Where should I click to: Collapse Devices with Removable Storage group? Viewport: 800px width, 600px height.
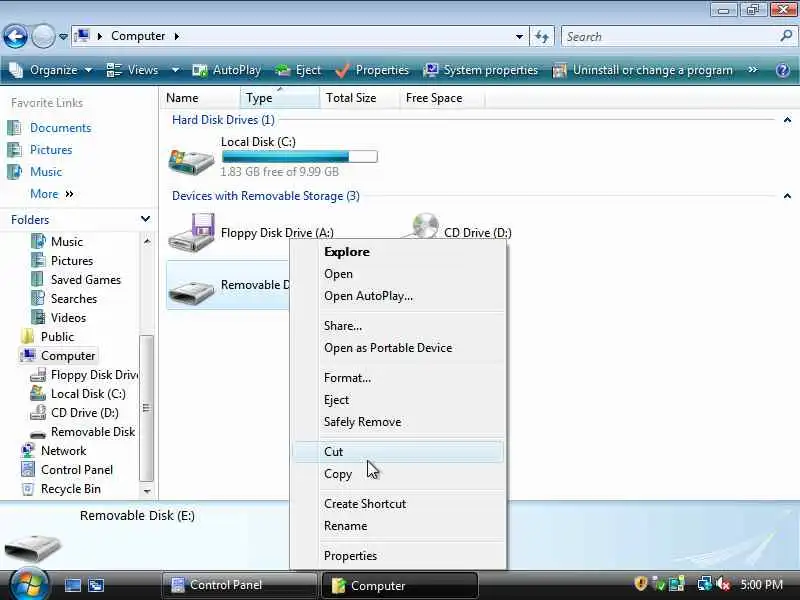787,196
